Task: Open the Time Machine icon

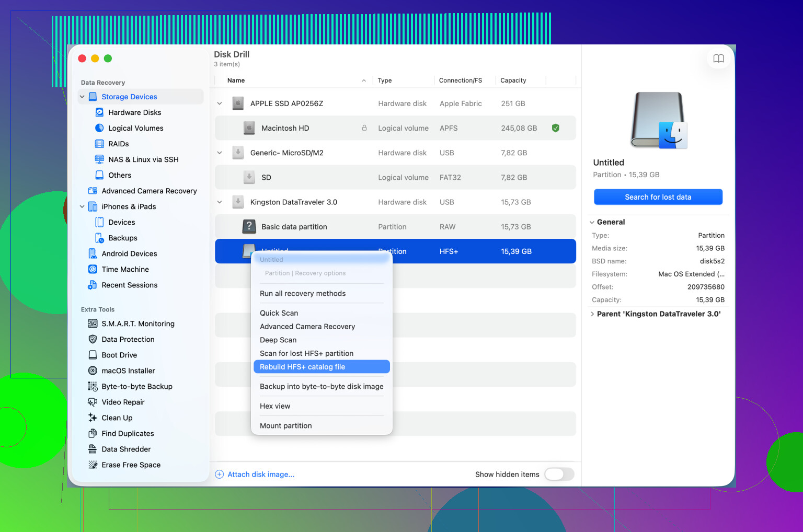Action: (x=93, y=269)
